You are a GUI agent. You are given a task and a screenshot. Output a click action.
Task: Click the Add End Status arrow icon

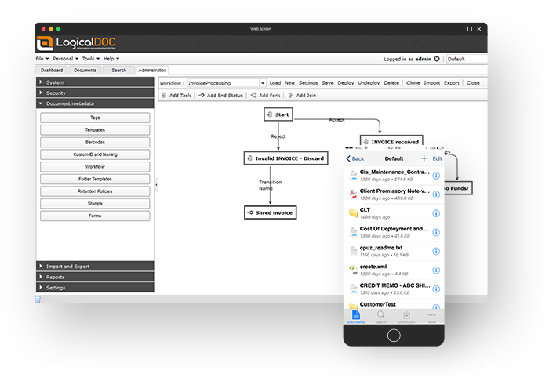point(202,95)
